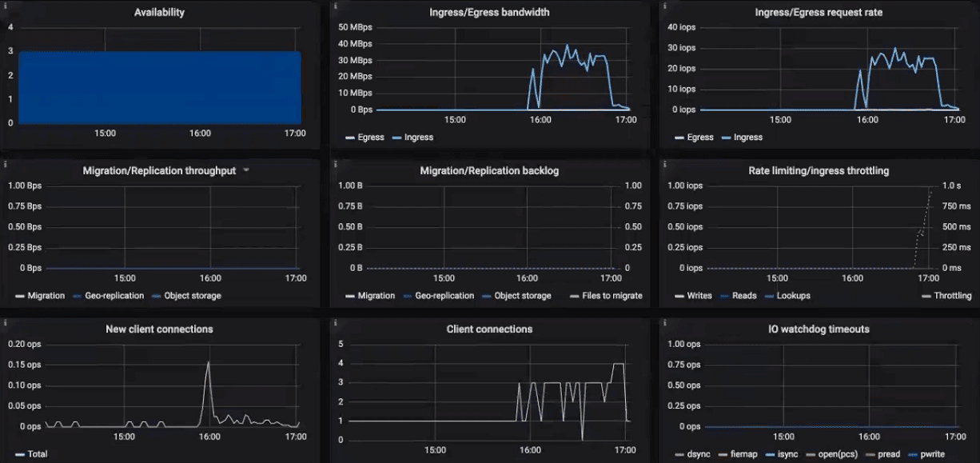Open info icon on Migration/Replication throughput panel
This screenshot has height=463, width=980.
coord(6,164)
